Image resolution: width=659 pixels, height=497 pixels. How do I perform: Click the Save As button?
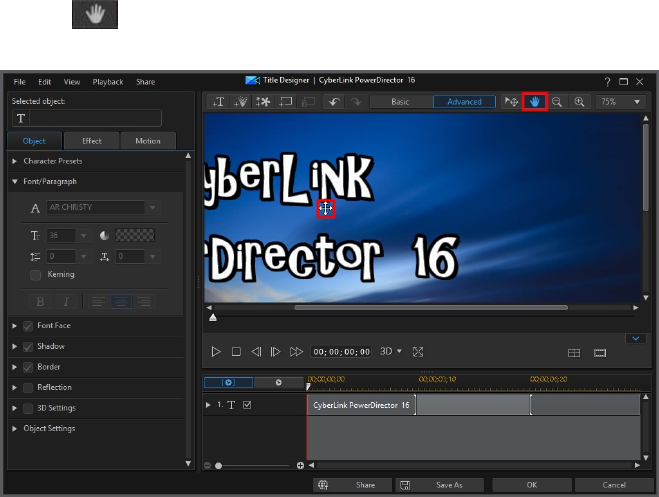point(440,485)
